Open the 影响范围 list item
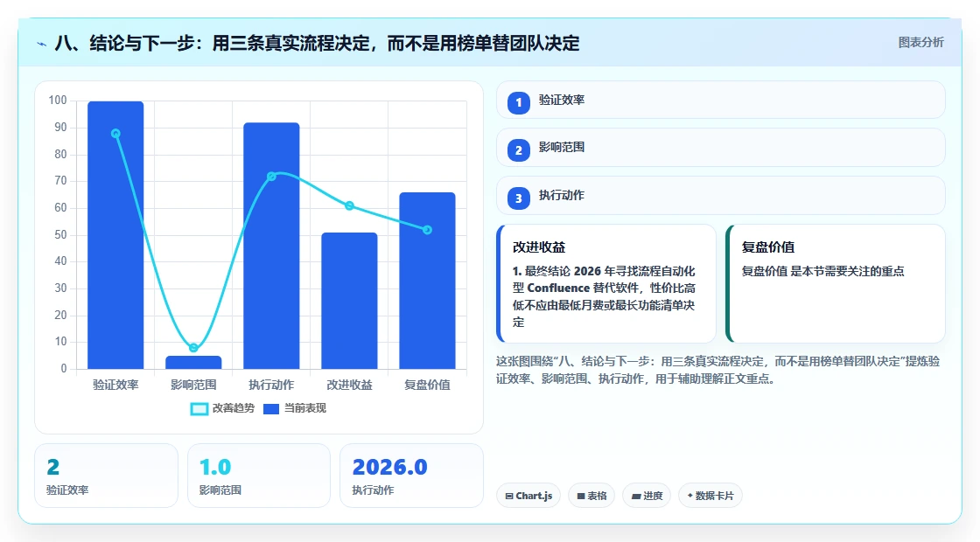Image resolution: width=980 pixels, height=542 pixels. click(x=721, y=148)
